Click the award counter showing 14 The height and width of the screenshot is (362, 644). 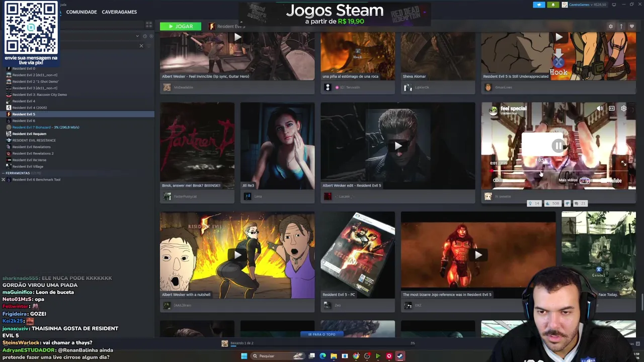[x=534, y=203]
